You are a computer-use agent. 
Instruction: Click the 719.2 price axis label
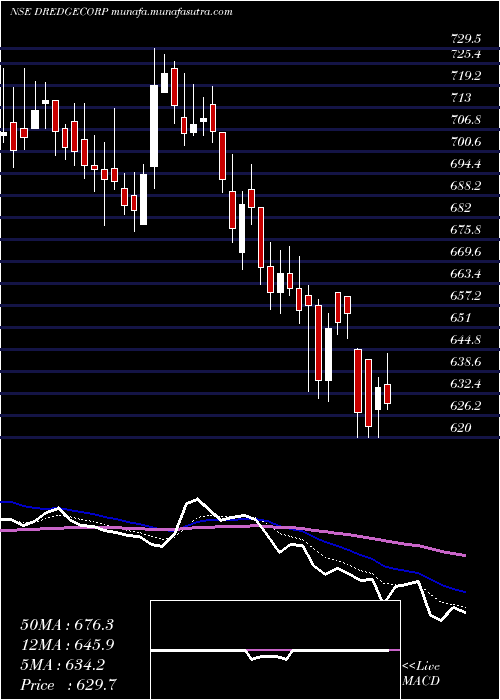pyautogui.click(x=468, y=76)
